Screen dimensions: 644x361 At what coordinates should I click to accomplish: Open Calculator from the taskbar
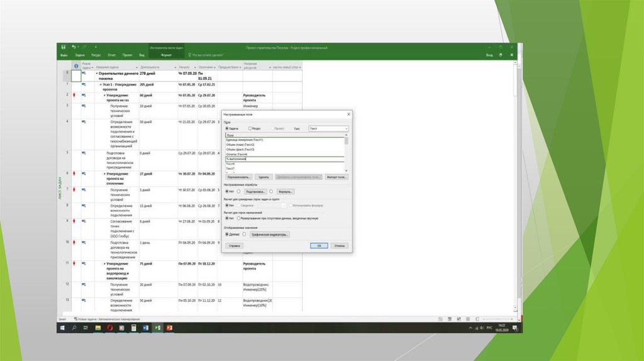coord(133,328)
